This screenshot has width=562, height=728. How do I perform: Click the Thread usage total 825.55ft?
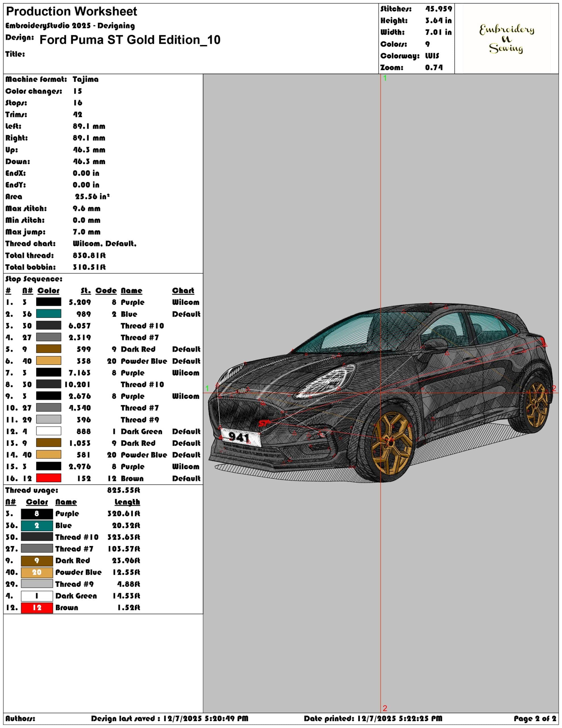(124, 490)
